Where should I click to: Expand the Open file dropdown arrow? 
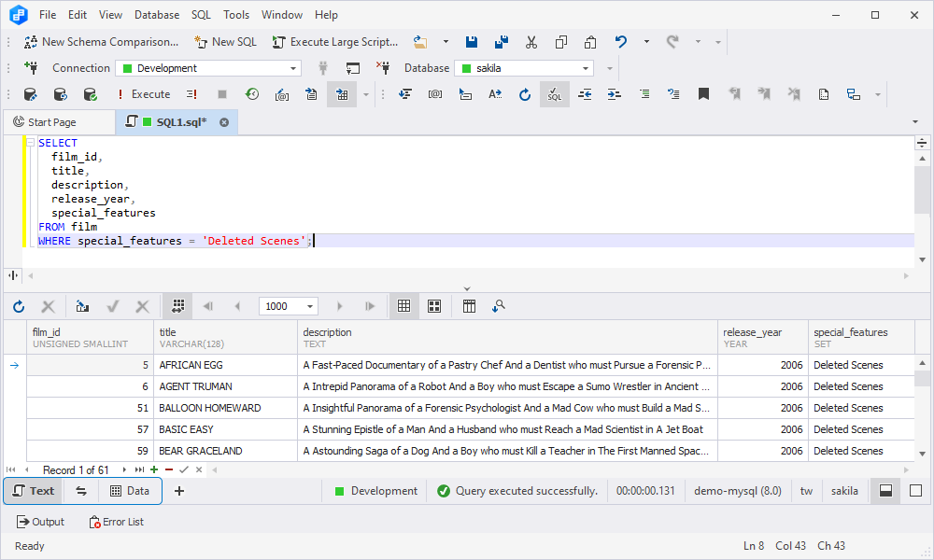(x=446, y=42)
